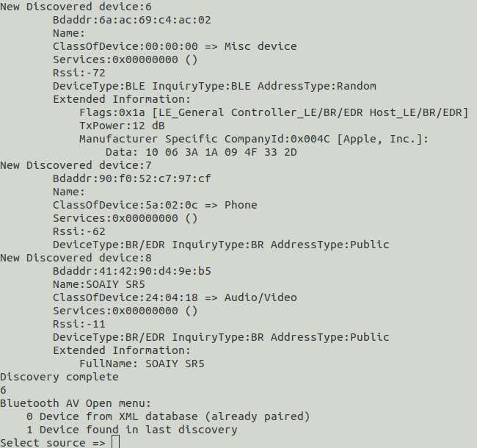The width and height of the screenshot is (477, 448).
Task: Click the Bdaddr 6a:ac:69:c4:ac:02 line
Action: [131, 20]
